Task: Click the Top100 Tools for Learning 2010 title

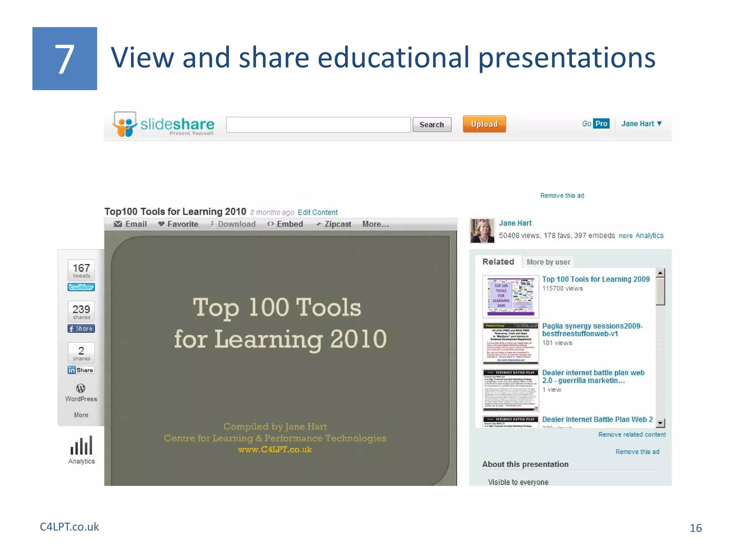Action: click(x=175, y=211)
